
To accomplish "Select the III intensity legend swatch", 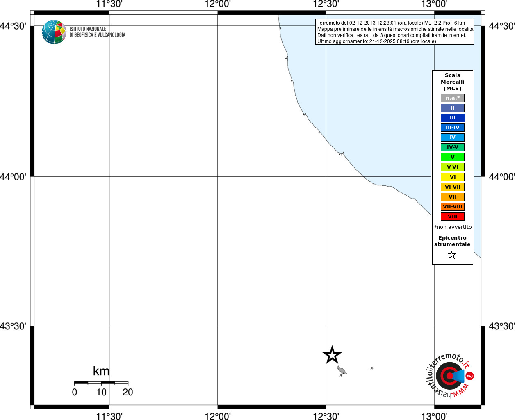I will (453, 118).
